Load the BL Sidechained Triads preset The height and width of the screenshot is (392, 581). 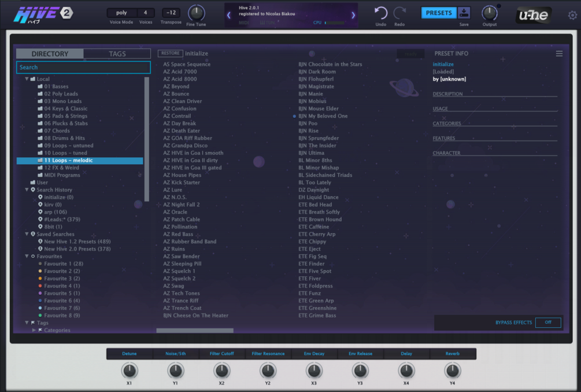325,175
